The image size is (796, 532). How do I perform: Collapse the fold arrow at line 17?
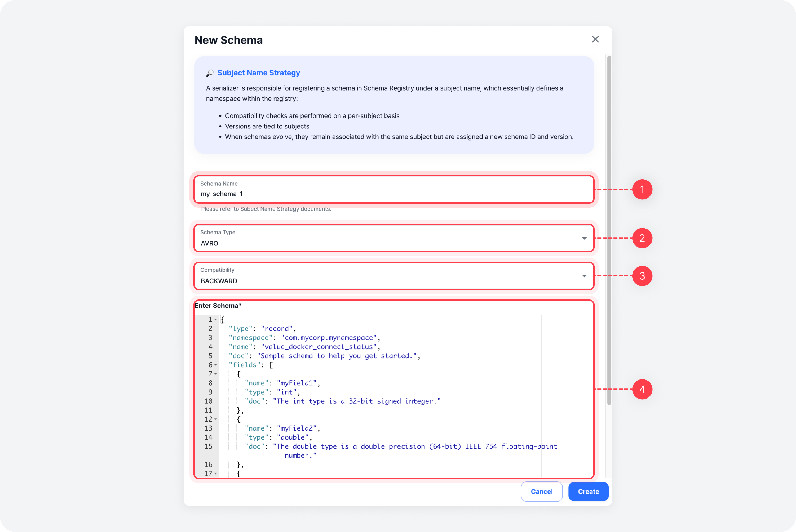215,474
